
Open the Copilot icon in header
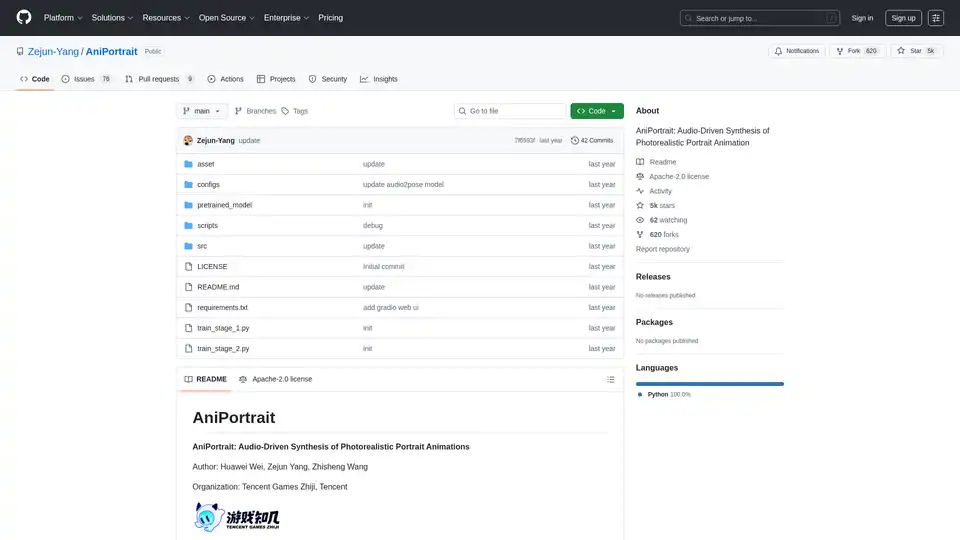pyautogui.click(x=936, y=18)
